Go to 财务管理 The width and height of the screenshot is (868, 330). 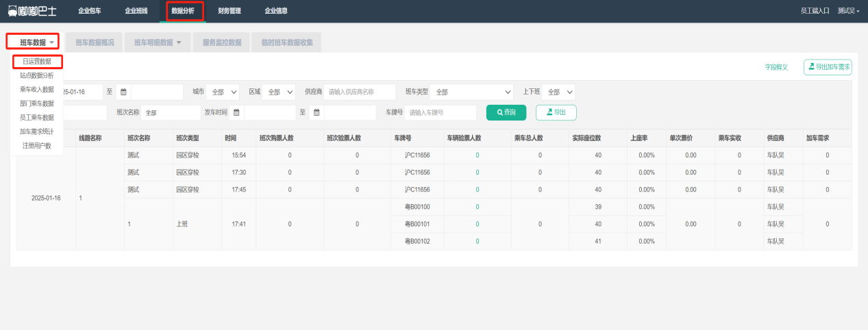[x=230, y=11]
